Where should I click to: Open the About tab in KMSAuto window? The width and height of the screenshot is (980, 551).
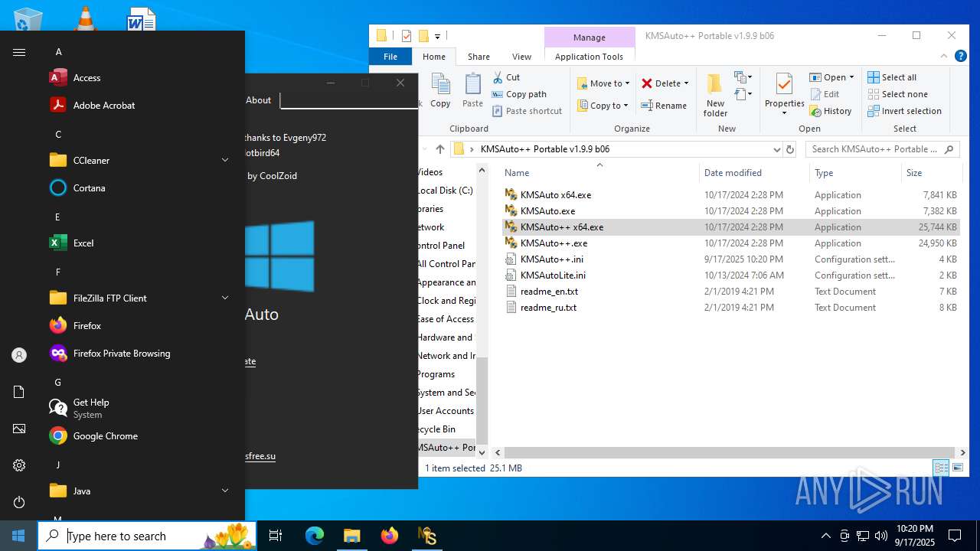259,100
